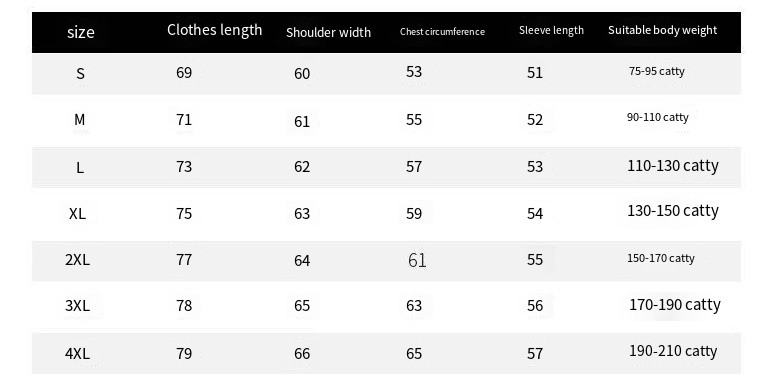Click the 3XL size label

click(78, 306)
